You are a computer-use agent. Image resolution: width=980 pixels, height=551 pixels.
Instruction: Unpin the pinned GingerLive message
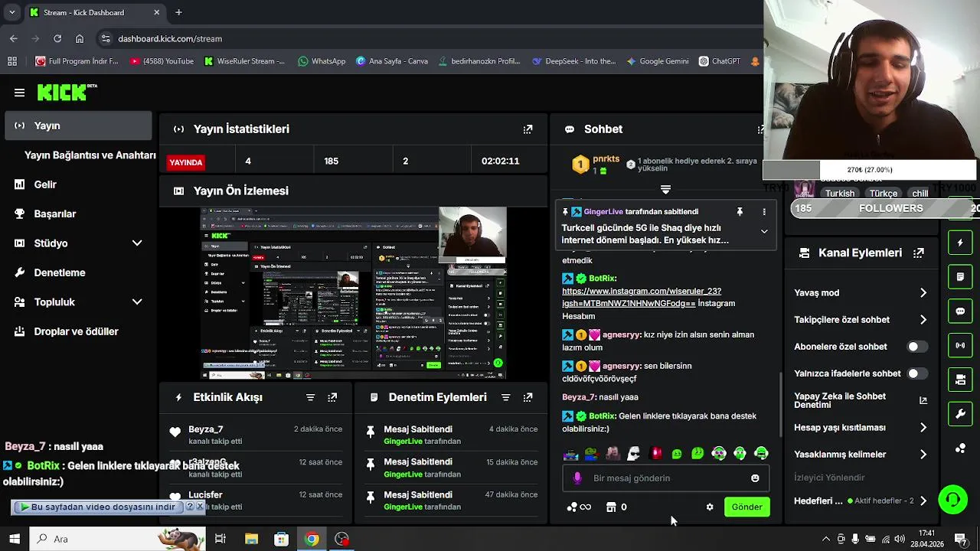[x=740, y=212]
